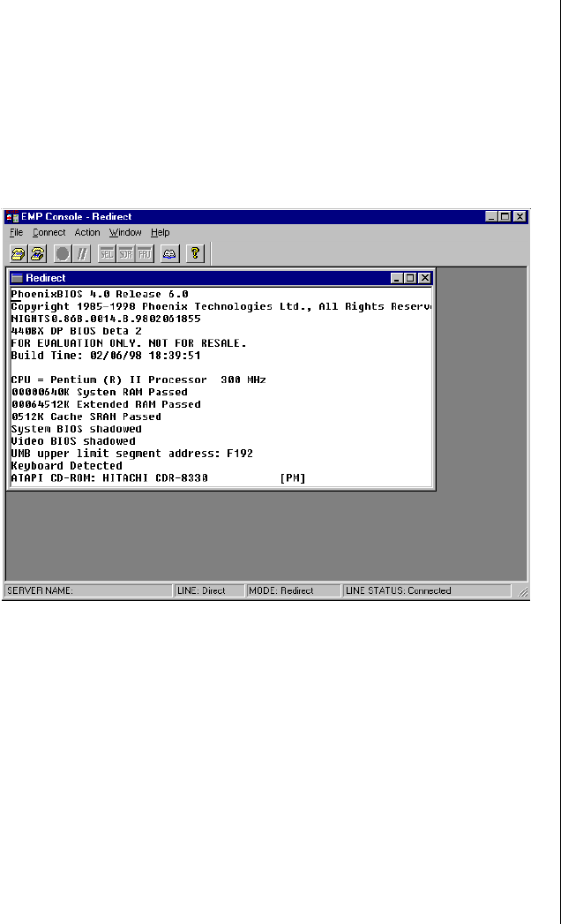The height and width of the screenshot is (924, 561).
Task: Open the SEL viewer toolbar button
Action: (x=107, y=254)
